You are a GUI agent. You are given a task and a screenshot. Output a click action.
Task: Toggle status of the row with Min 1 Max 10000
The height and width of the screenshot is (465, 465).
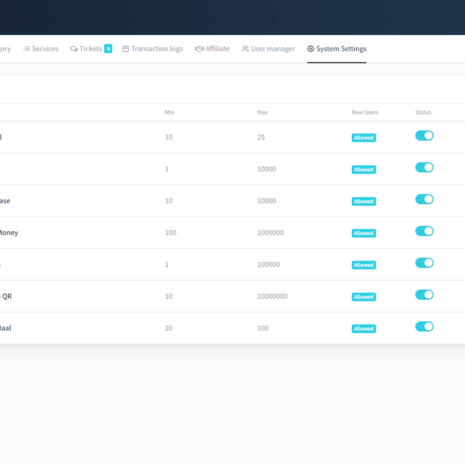pos(424,167)
